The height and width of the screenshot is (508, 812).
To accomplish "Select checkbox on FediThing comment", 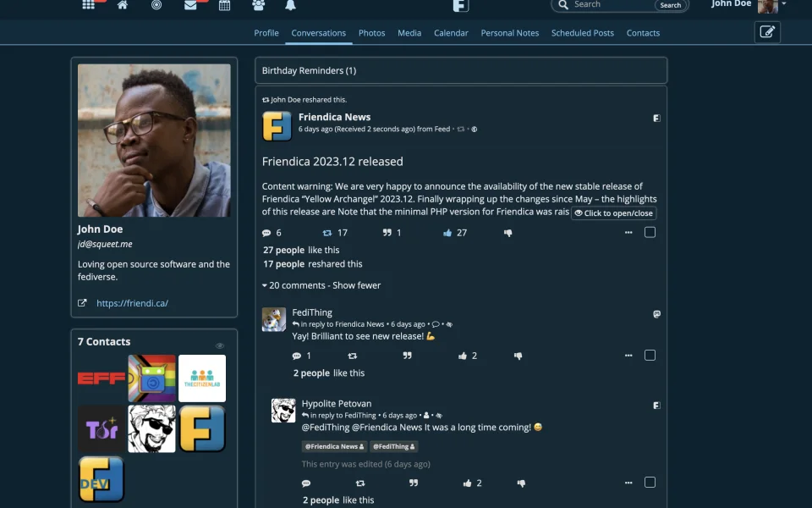I will [x=650, y=355].
